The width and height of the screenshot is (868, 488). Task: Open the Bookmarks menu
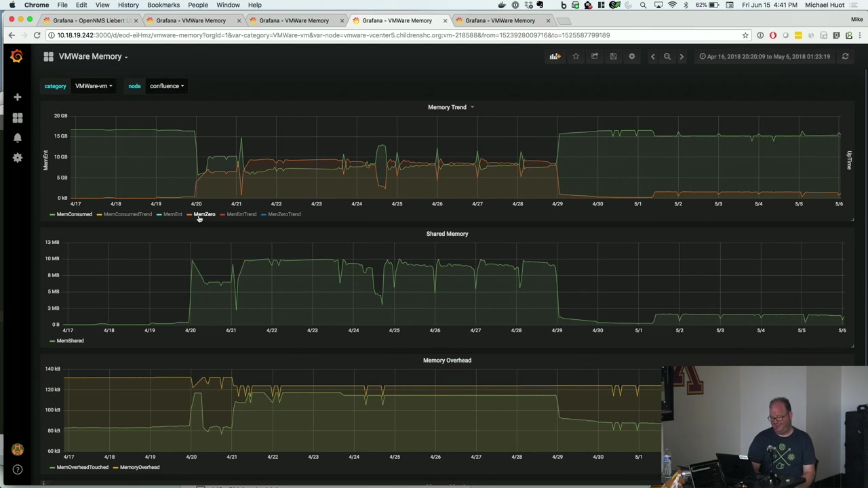tap(163, 5)
